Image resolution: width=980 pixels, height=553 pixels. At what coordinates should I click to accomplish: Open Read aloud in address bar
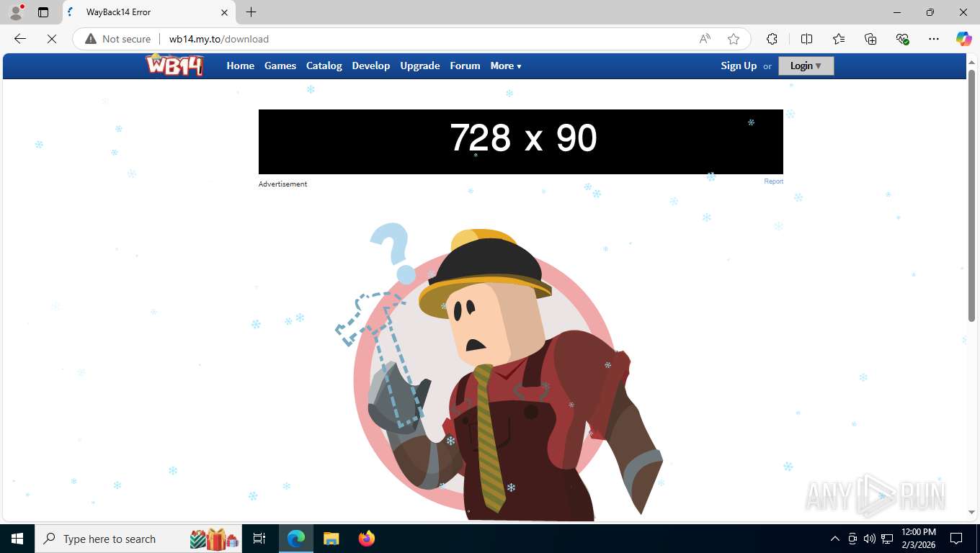click(705, 39)
